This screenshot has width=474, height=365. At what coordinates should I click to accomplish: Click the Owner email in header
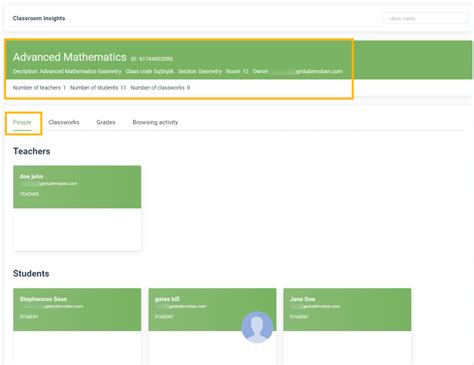[297, 71]
